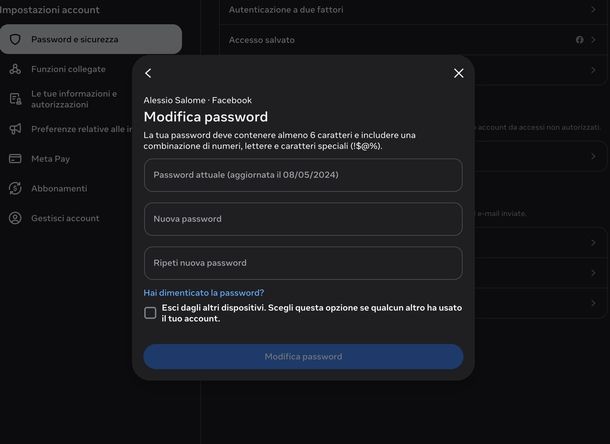The image size is (610, 444).
Task: Focus the Ripeti nuova password field
Action: pyautogui.click(x=303, y=263)
